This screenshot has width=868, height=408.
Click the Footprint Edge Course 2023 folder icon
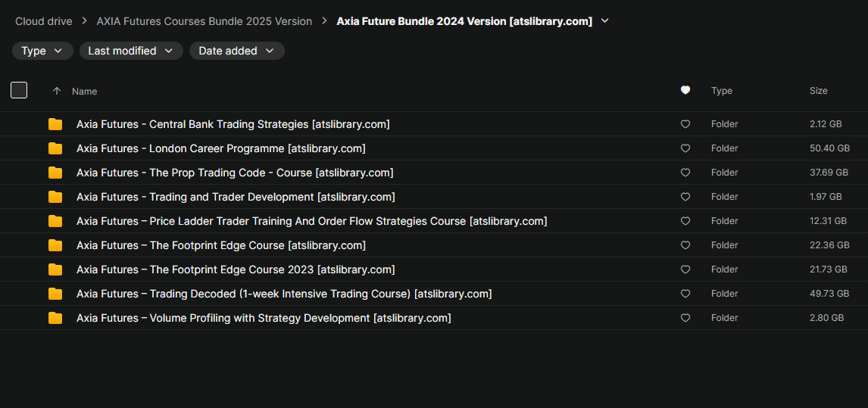(55, 269)
